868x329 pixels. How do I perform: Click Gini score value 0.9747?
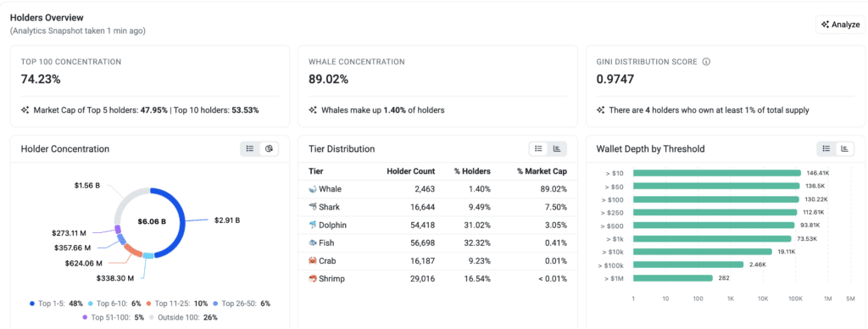(x=615, y=79)
